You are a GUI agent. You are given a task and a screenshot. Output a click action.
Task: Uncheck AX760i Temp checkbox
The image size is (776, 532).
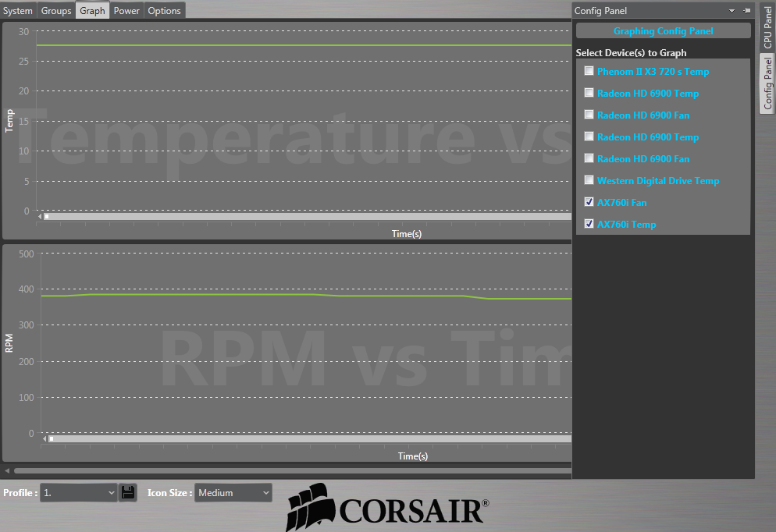pyautogui.click(x=589, y=223)
